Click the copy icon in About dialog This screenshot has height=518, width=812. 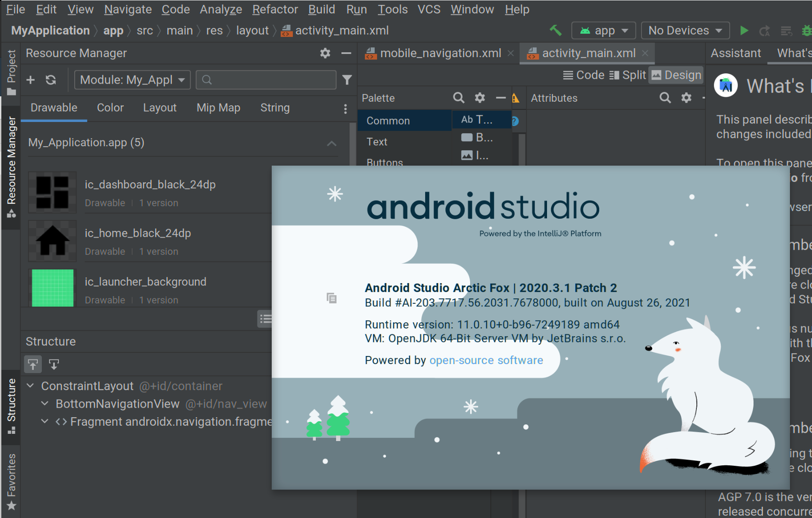tap(332, 298)
